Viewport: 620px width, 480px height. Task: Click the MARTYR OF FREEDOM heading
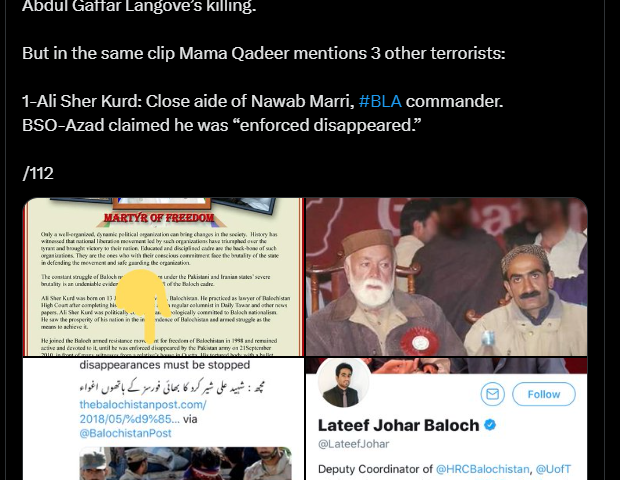point(159,218)
